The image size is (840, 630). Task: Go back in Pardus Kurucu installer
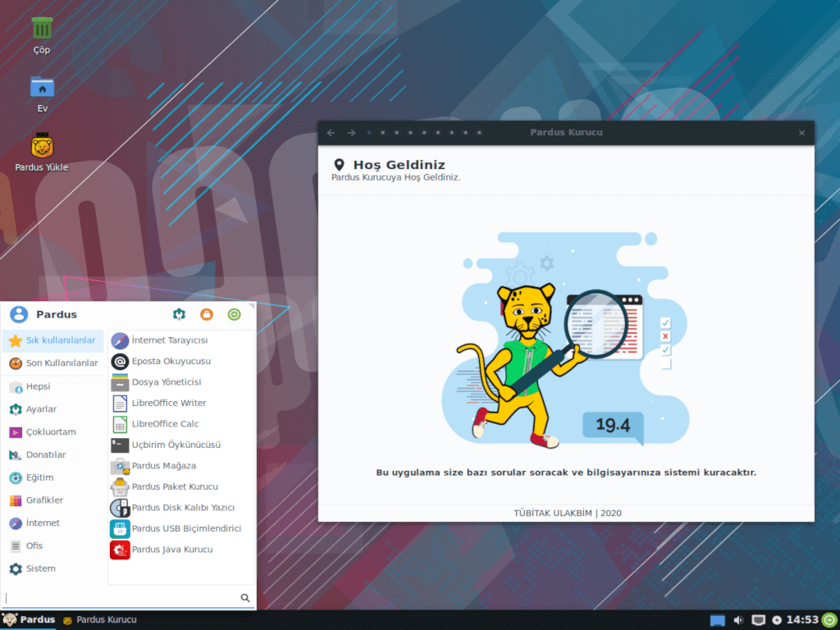[x=331, y=133]
